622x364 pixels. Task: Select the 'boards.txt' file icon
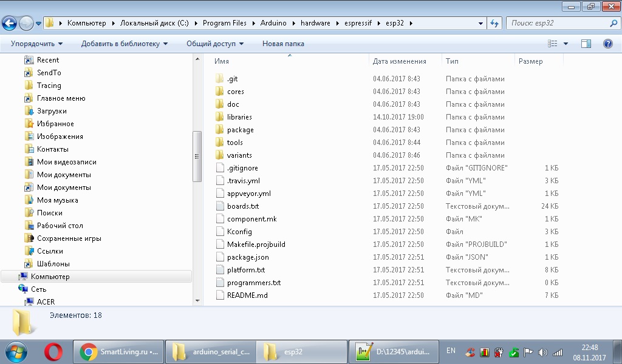pos(220,206)
